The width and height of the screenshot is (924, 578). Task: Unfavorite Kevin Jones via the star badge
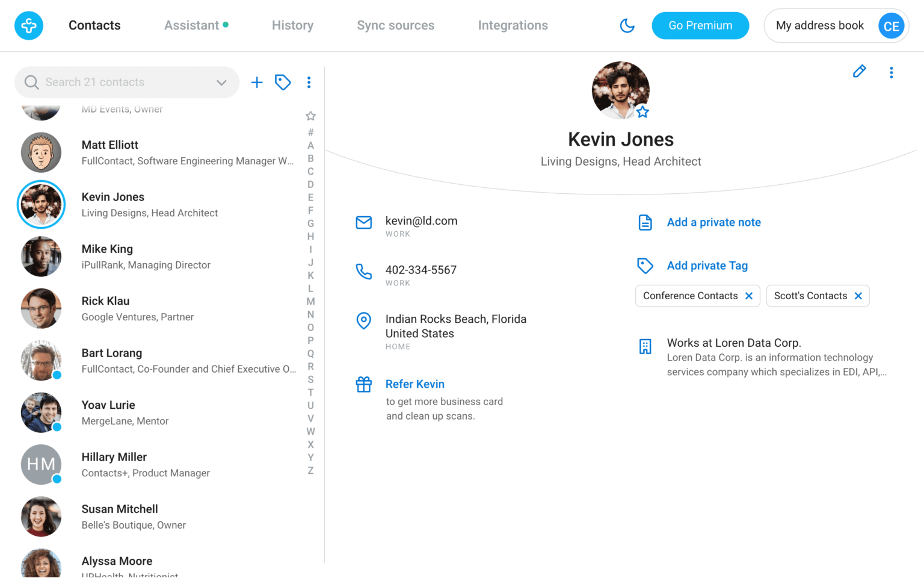click(x=642, y=111)
